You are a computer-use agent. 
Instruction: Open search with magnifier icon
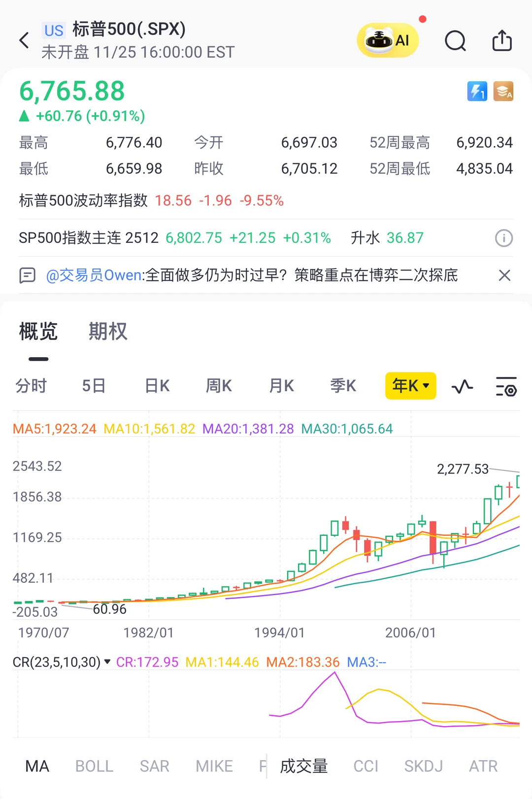point(455,40)
